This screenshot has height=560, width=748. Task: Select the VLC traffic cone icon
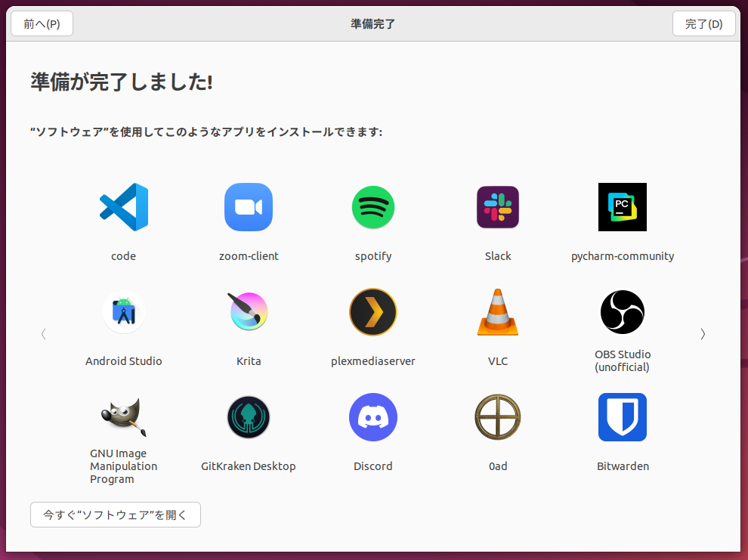(498, 312)
